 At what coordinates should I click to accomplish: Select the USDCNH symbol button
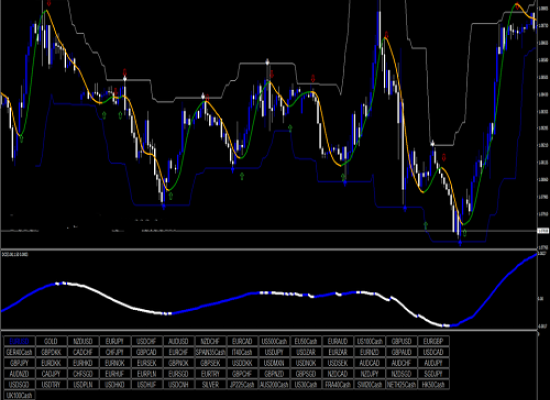coord(178,385)
